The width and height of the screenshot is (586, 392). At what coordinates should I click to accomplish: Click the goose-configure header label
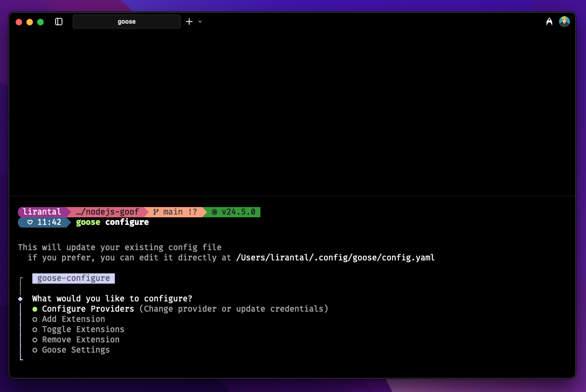point(73,278)
